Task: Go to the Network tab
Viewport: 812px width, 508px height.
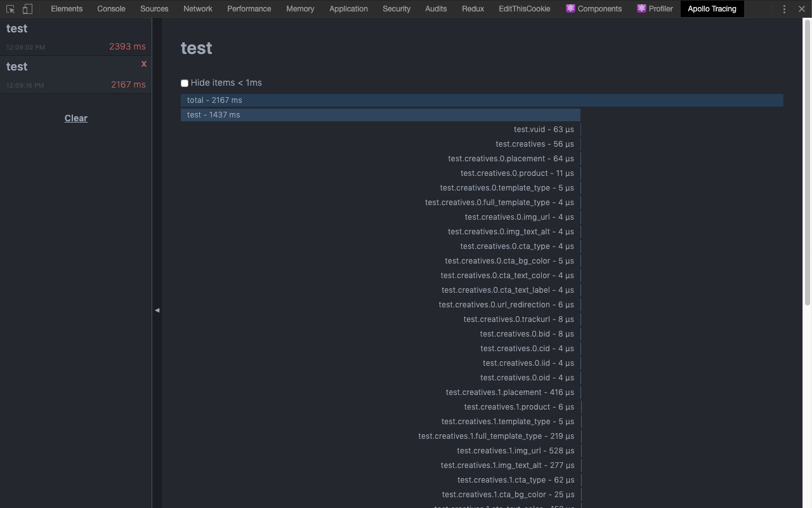Action: tap(198, 9)
